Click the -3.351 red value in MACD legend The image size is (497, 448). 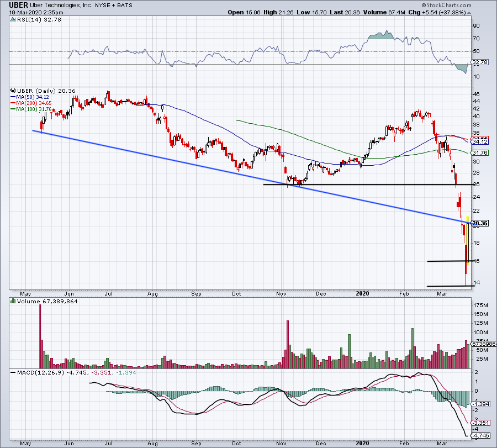(x=101, y=372)
